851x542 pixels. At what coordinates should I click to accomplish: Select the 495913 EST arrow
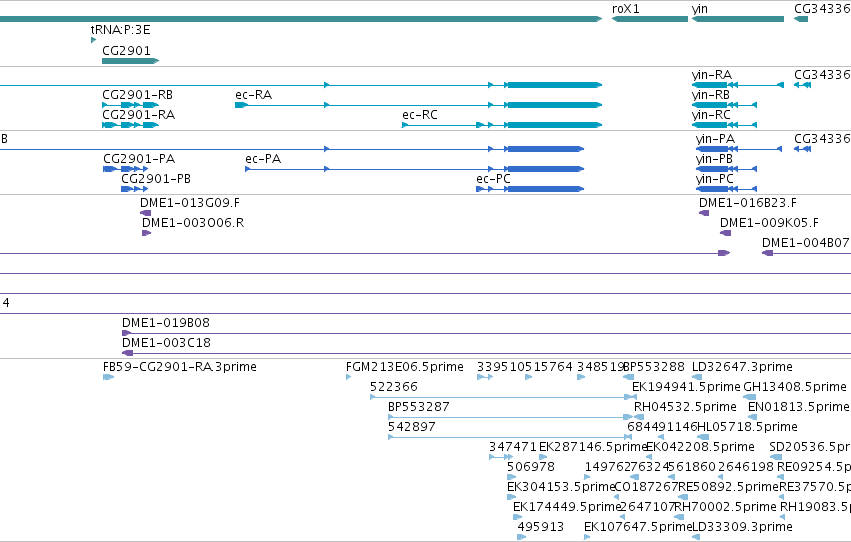tap(522, 537)
